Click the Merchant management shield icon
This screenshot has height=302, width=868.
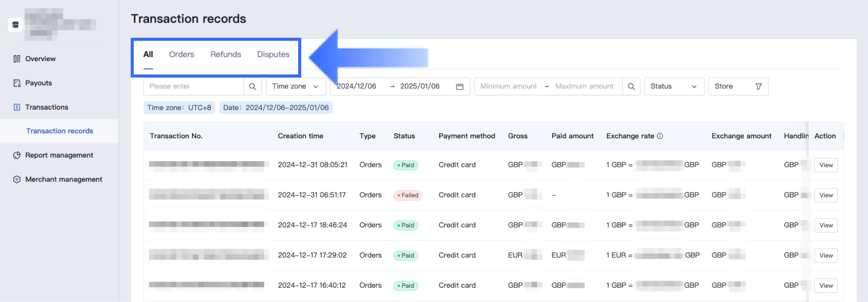[17, 180]
